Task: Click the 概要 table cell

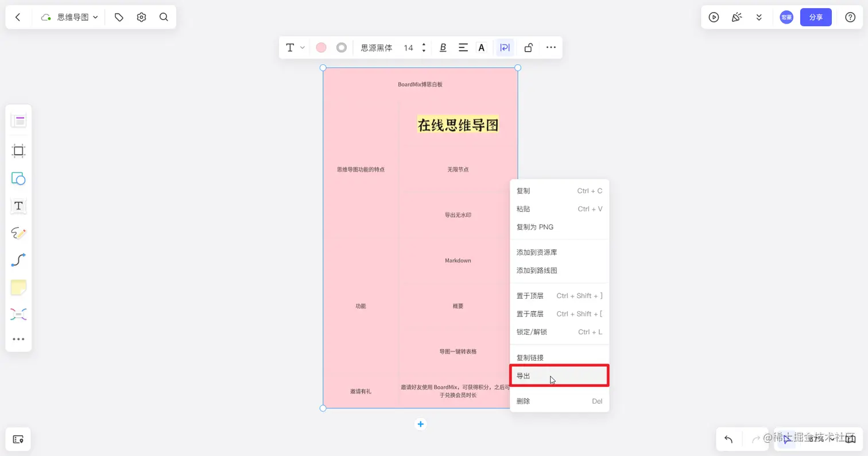Action: (x=458, y=306)
